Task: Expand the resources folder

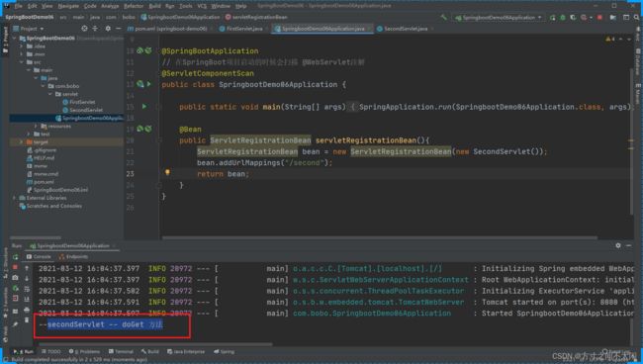Action: point(36,126)
